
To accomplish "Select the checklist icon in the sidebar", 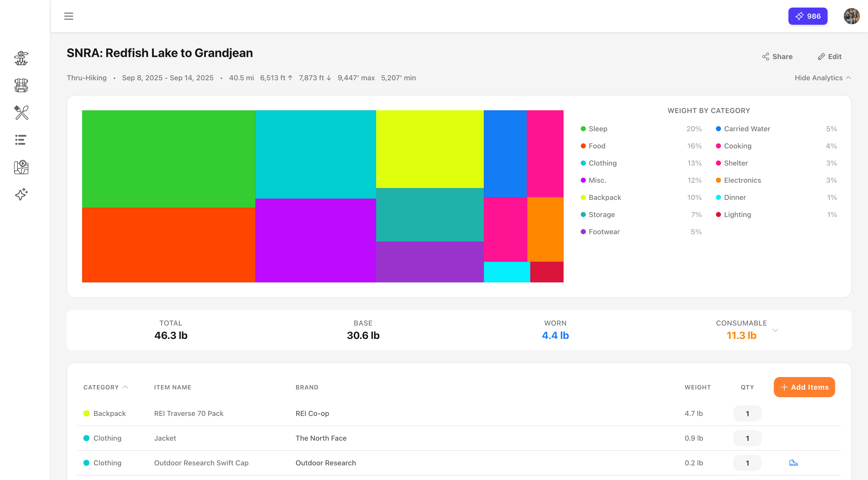I will coord(20,140).
